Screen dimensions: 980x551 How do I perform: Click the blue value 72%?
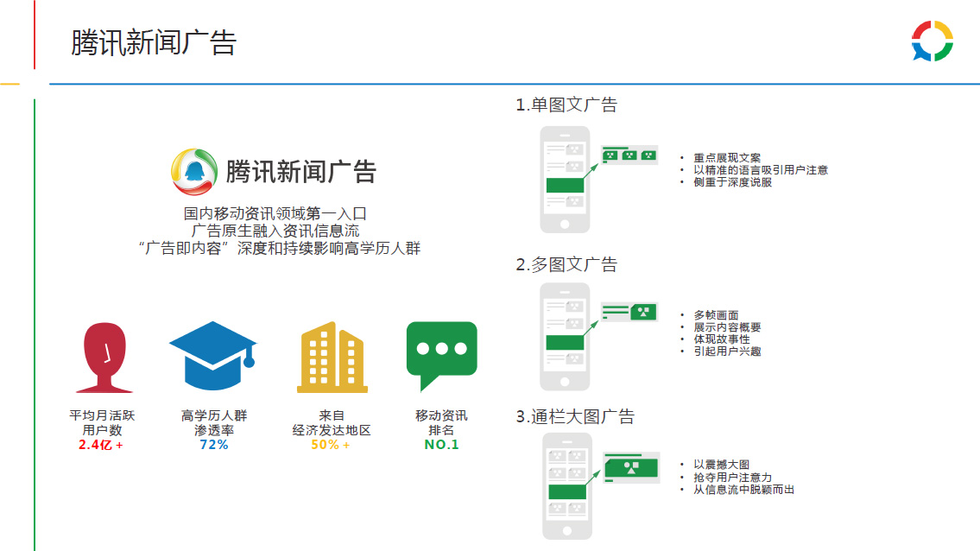point(214,445)
